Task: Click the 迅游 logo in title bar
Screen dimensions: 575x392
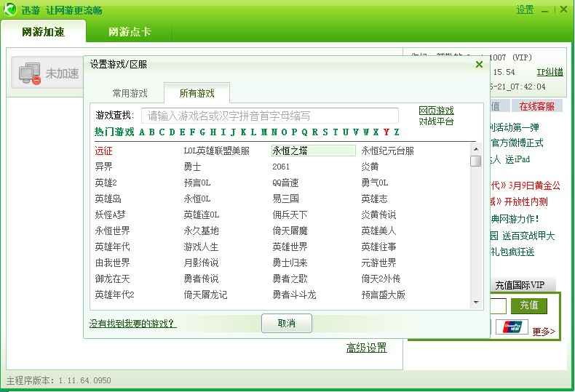Action: pyautogui.click(x=10, y=9)
